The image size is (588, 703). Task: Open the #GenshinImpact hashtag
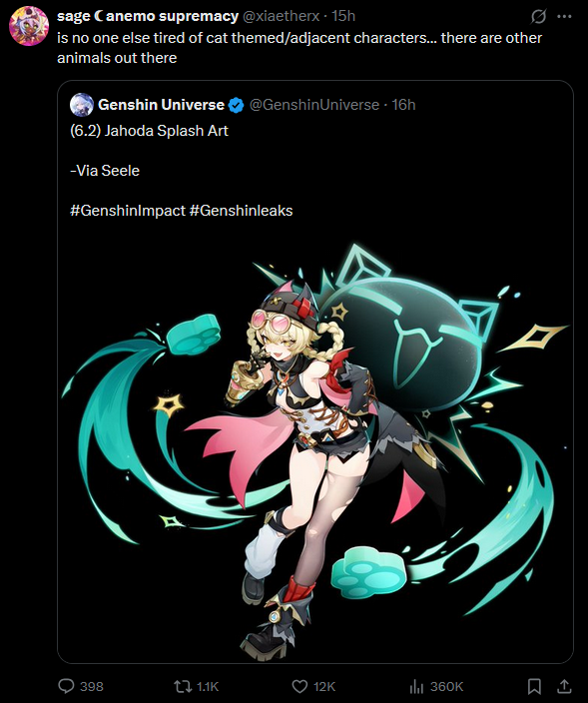[128, 211]
